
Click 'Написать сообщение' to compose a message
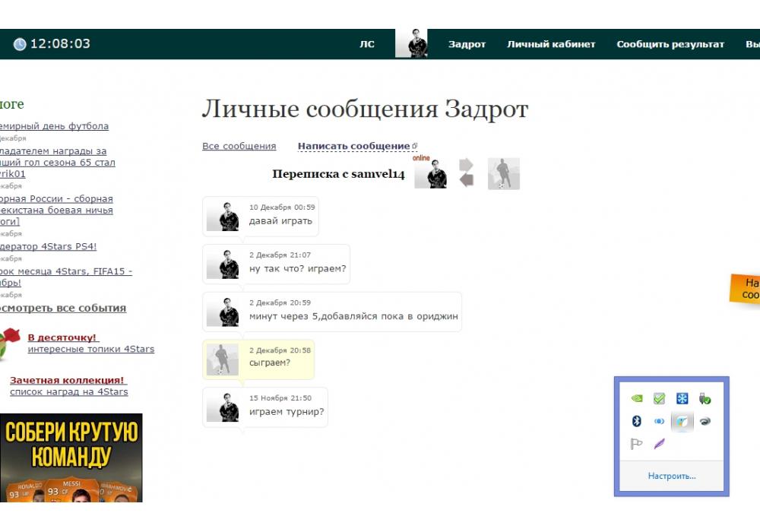[354, 146]
